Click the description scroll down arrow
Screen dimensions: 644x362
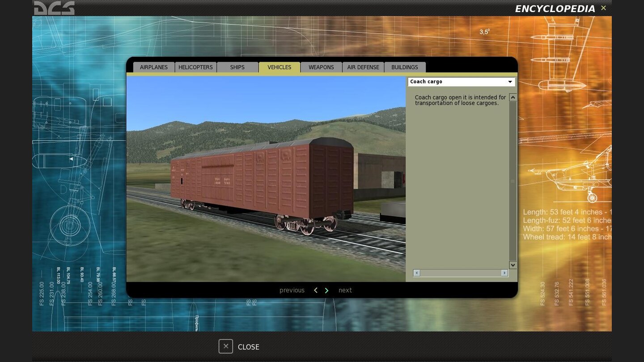513,265
